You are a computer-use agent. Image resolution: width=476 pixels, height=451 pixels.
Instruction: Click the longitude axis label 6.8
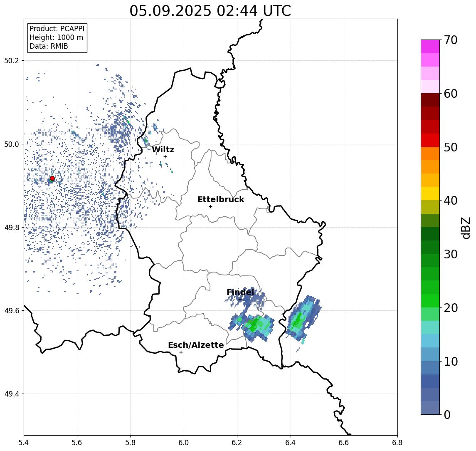397,443
